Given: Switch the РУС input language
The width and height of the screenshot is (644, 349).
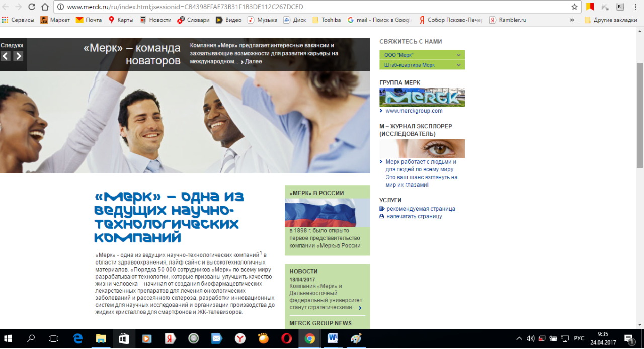Looking at the screenshot, I should [x=579, y=338].
